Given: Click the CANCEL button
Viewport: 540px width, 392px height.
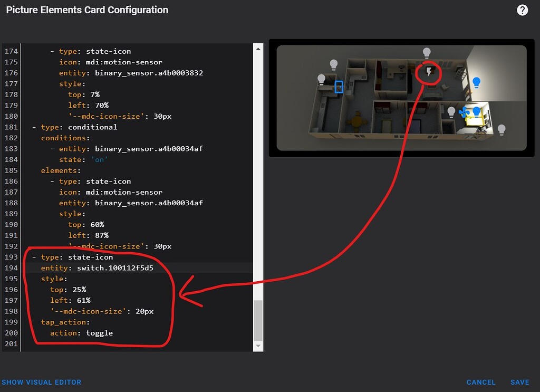Looking at the screenshot, I should (481, 382).
